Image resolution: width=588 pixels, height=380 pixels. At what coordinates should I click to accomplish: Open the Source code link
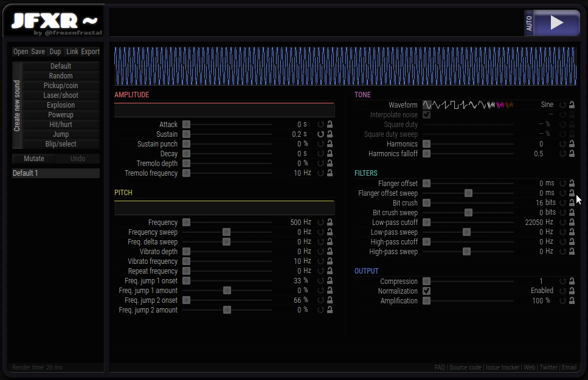[x=465, y=368]
